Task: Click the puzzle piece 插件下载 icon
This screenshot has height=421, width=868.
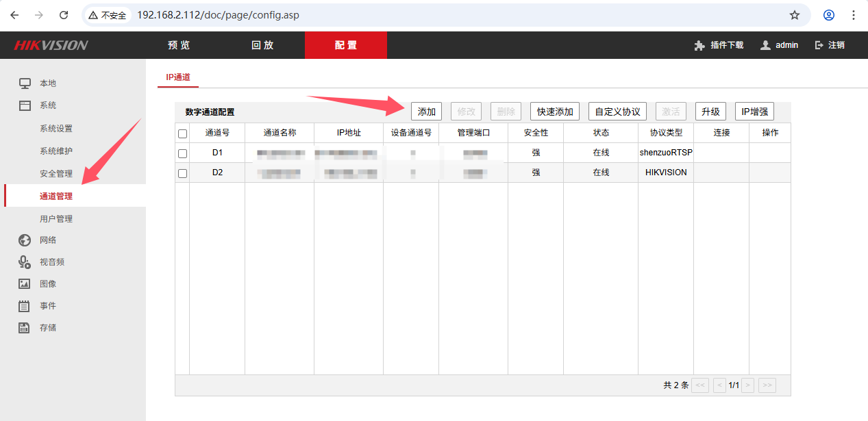Action: [699, 45]
